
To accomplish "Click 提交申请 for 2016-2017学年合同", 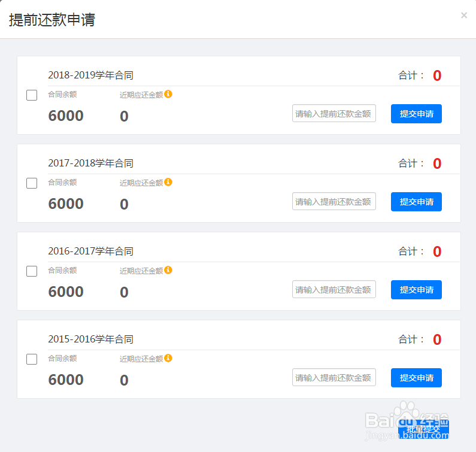I will 416,290.
